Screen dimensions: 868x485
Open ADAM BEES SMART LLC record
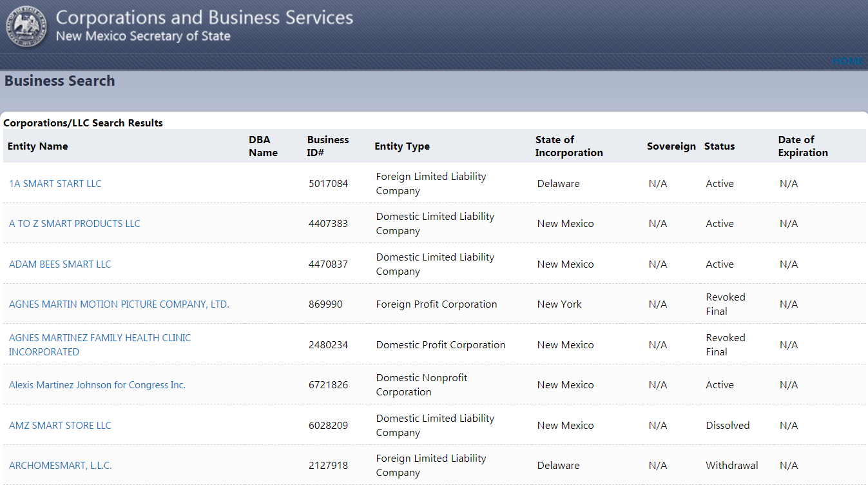60,264
